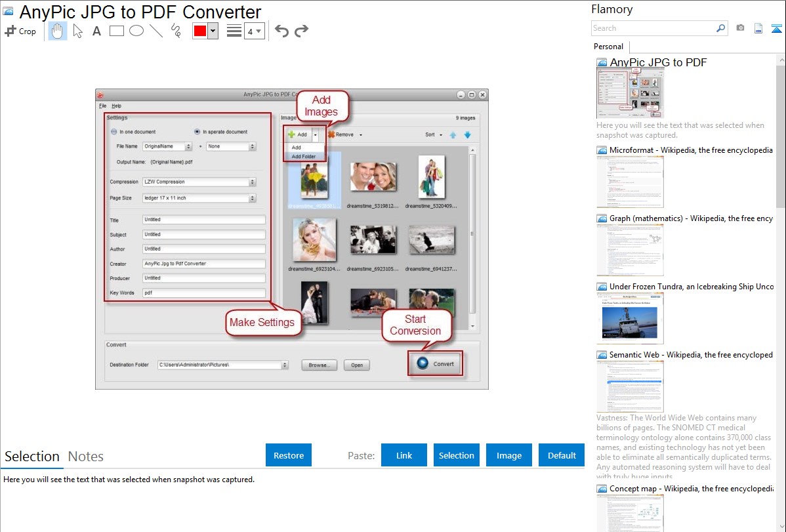Image resolution: width=786 pixels, height=532 pixels.
Task: Redo the last annotation
Action: 301,31
